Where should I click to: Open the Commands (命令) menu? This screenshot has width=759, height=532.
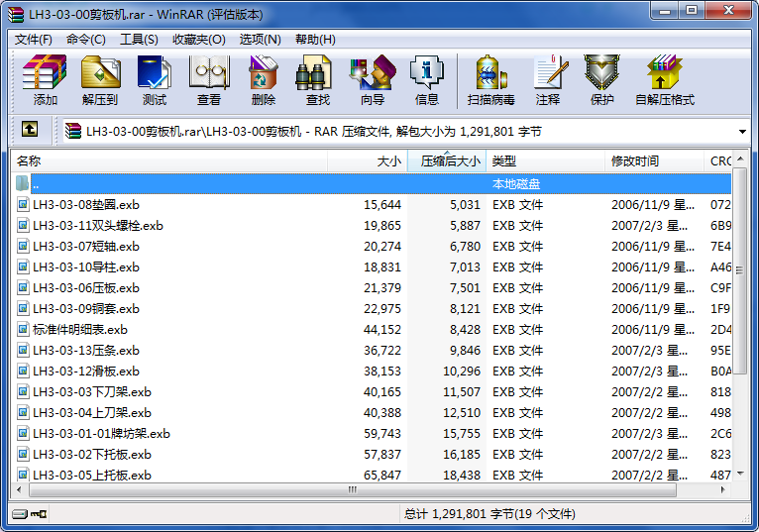click(x=85, y=40)
